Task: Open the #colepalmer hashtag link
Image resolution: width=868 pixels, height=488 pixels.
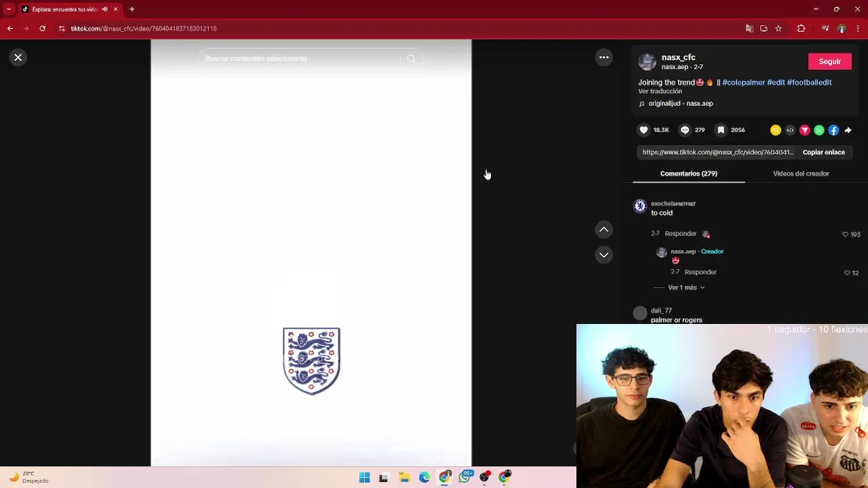Action: tap(743, 83)
